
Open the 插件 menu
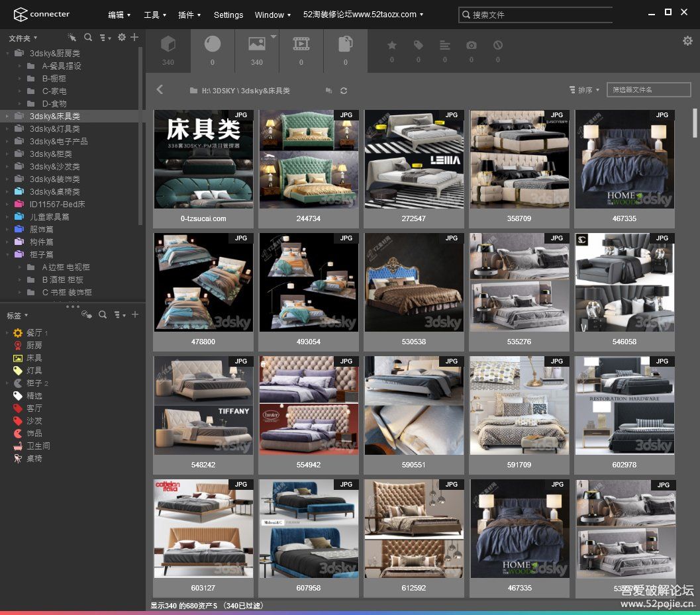189,15
